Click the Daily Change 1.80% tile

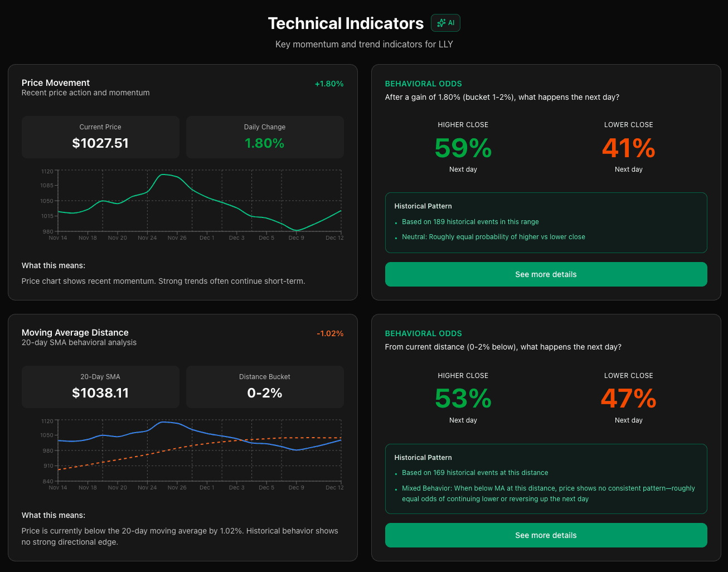coord(265,137)
